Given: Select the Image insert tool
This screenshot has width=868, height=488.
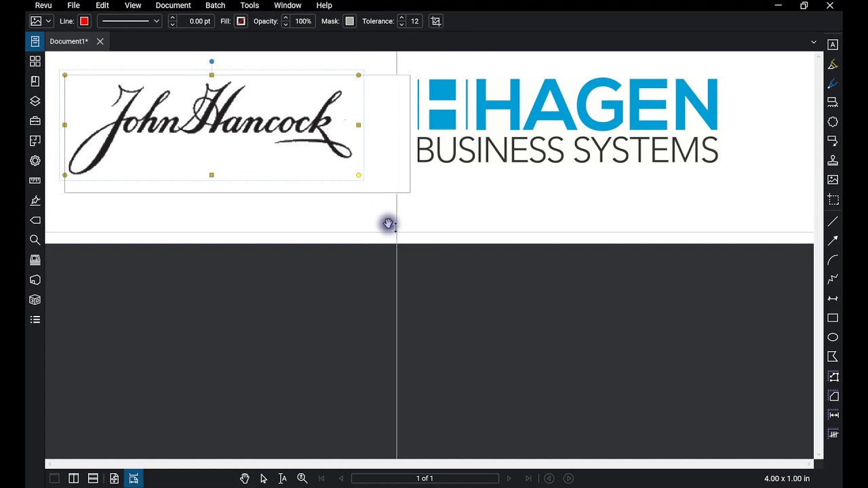Looking at the screenshot, I should coord(833,180).
